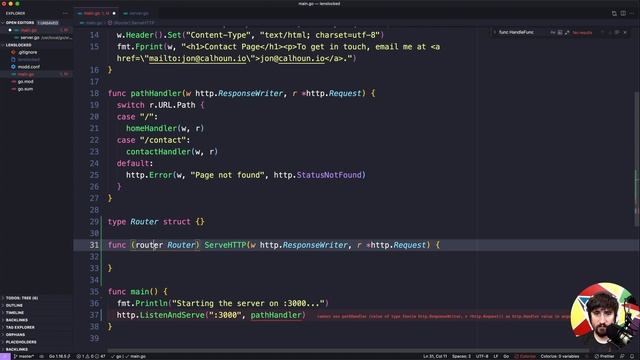Change indentation via Spaces: 2 status

pos(461,356)
